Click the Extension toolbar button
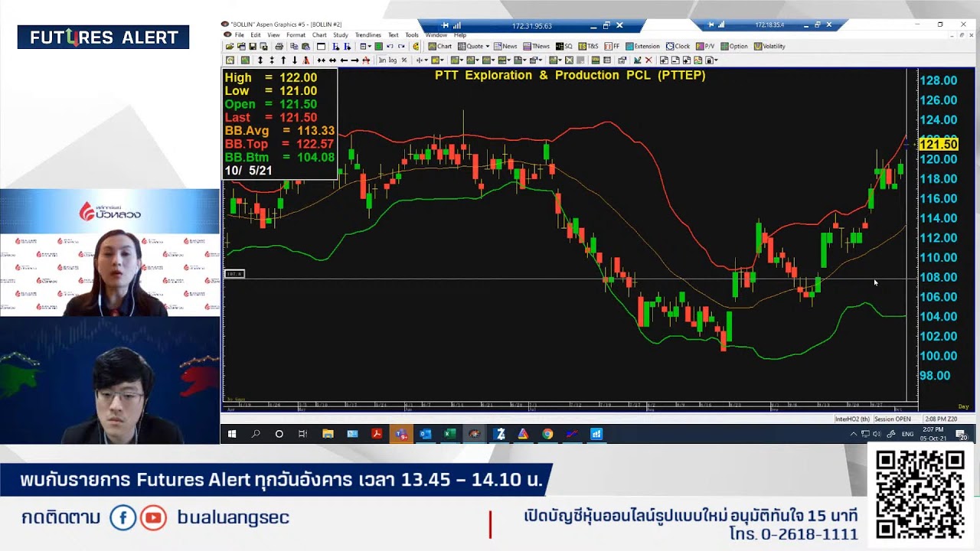Image resolution: width=980 pixels, height=551 pixels. coord(642,46)
